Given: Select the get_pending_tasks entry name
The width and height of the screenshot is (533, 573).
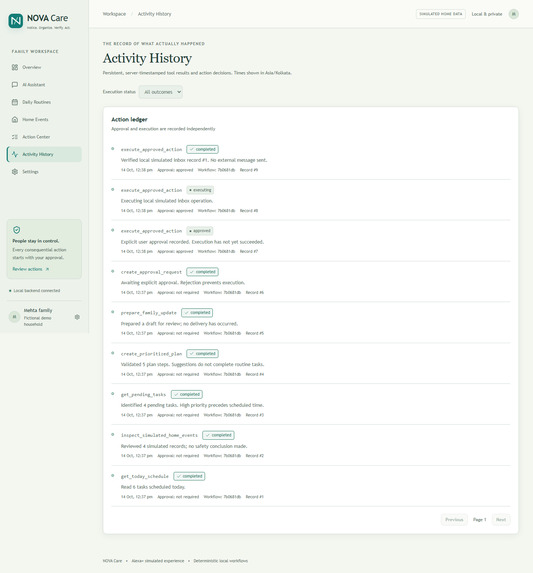Looking at the screenshot, I should pos(144,395).
